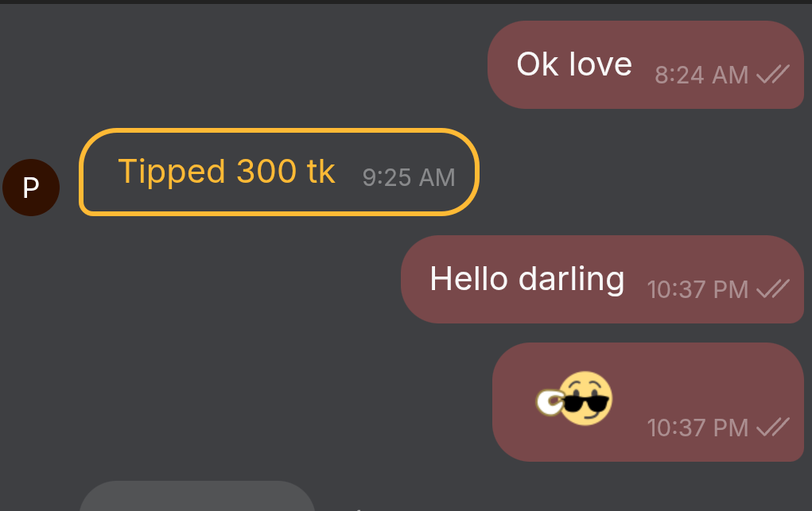The image size is (812, 511).
Task: Click the sunglasses emoji sticker
Action: tap(574, 399)
